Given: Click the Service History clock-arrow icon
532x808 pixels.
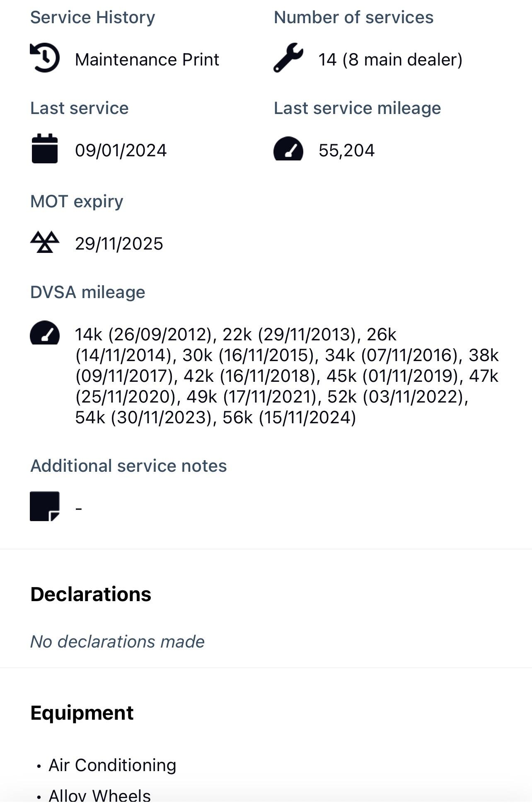Looking at the screenshot, I should click(x=45, y=58).
